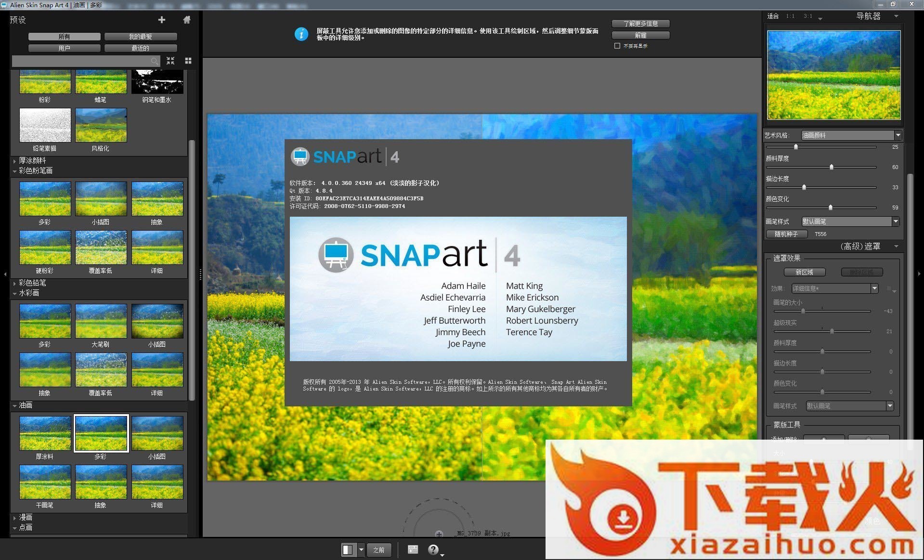Collapse the 点画 preset group
The width and height of the screenshot is (924, 560).
click(x=14, y=528)
